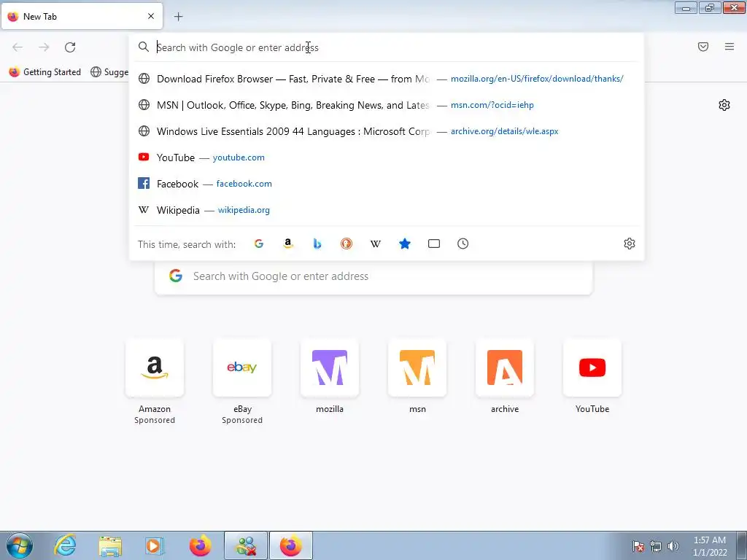Screen dimensions: 747x560
Task: Search this time with Bing icon
Action: (x=317, y=244)
